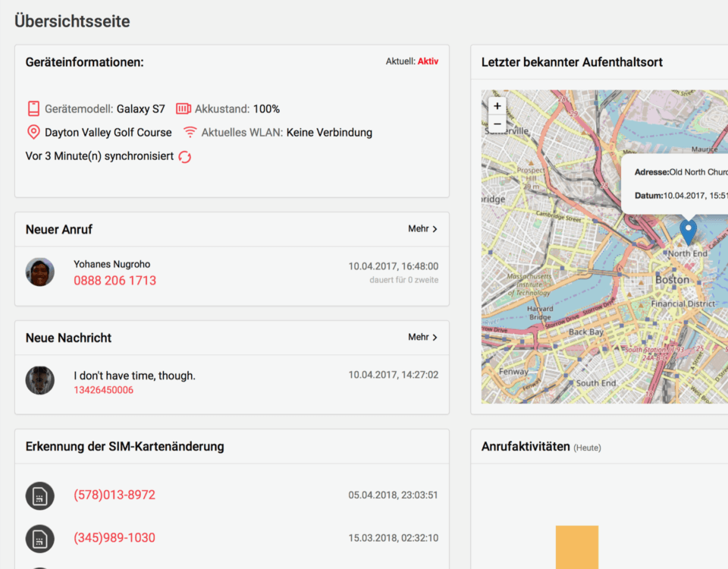Open SIM number (578)013-8972
728x569 pixels.
coord(115,495)
